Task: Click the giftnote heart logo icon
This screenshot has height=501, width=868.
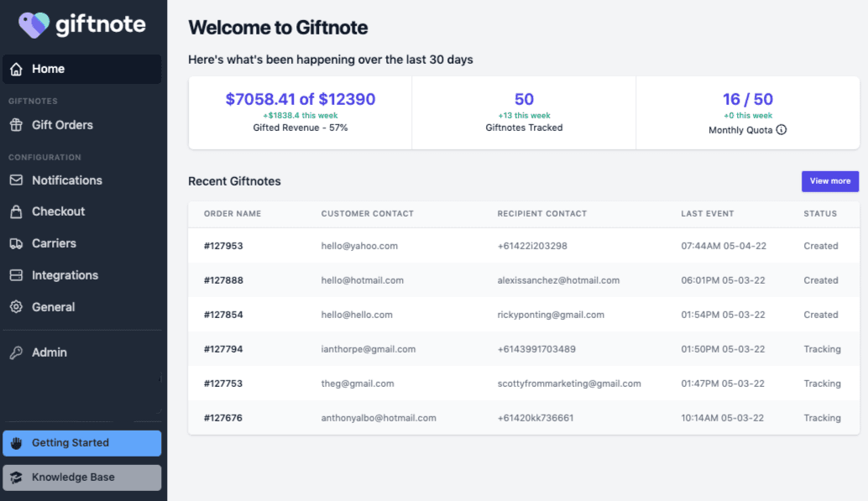Action: [x=34, y=25]
